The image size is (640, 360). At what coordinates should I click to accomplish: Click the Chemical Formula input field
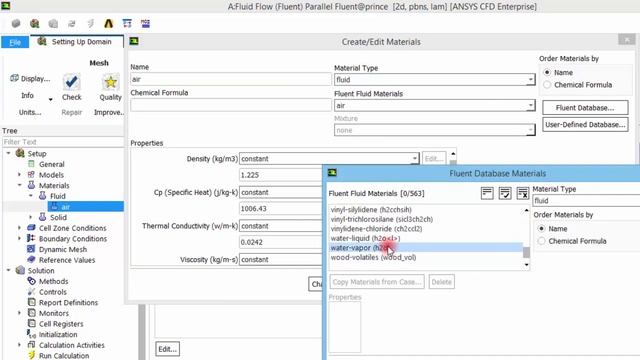tap(231, 105)
